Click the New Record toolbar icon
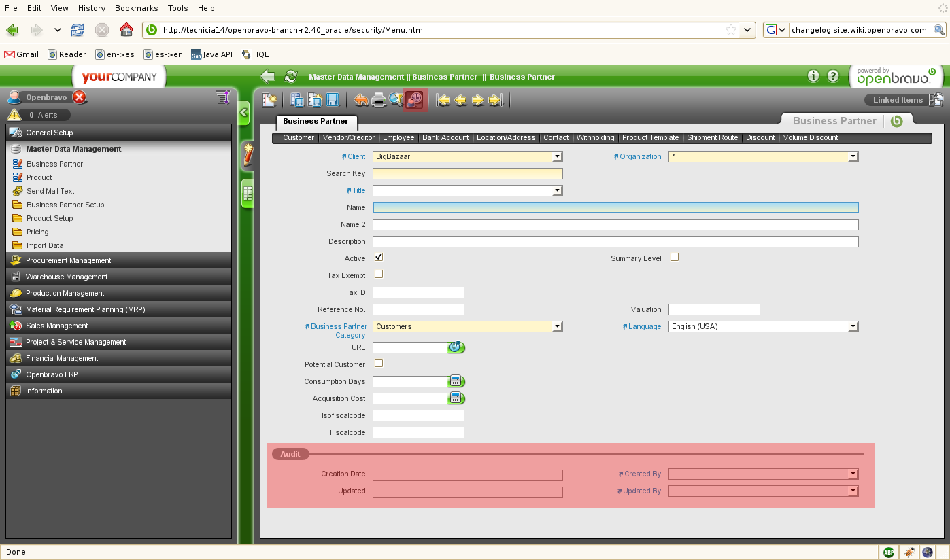 (270, 100)
